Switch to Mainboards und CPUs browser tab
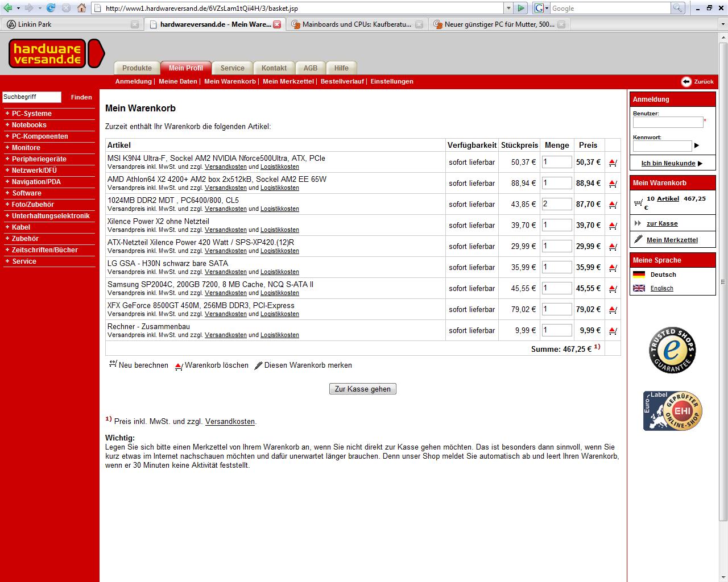The height and width of the screenshot is (582, 728). click(357, 24)
